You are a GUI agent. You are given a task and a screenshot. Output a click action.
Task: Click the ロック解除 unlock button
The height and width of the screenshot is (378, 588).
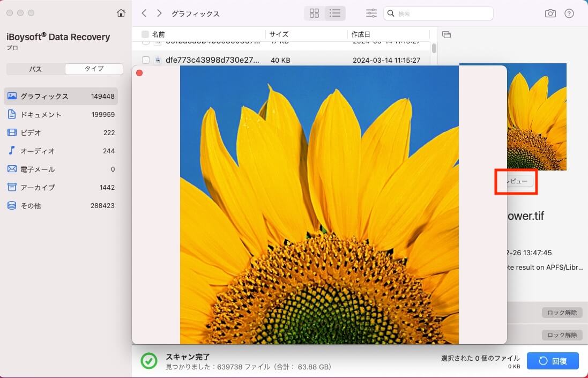(x=561, y=313)
